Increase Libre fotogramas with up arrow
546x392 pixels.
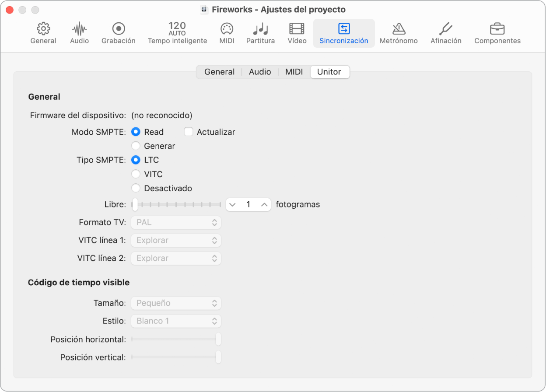click(264, 204)
